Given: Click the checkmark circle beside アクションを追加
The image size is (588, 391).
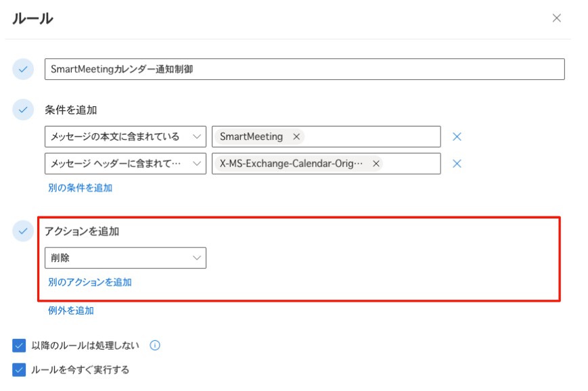Looking at the screenshot, I should click(23, 231).
